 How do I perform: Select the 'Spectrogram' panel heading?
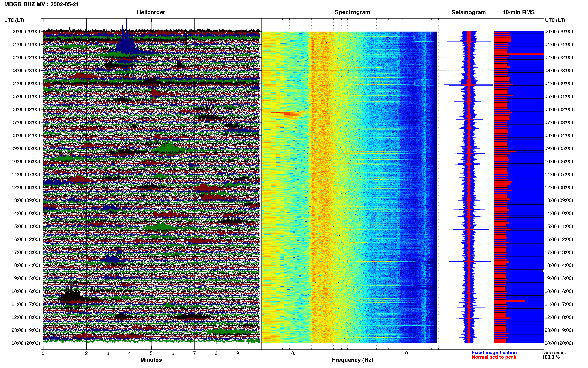(352, 12)
